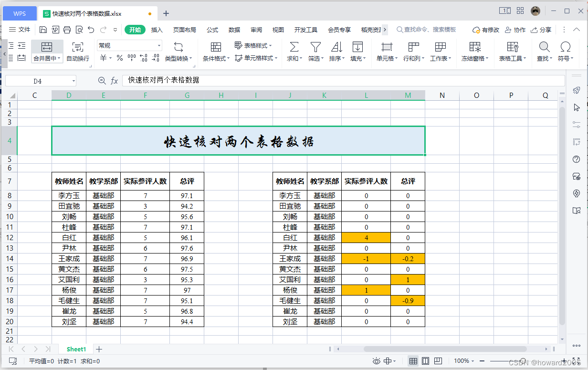The image size is (588, 370).
Task: Click the formula bar input field
Action: tap(344, 81)
